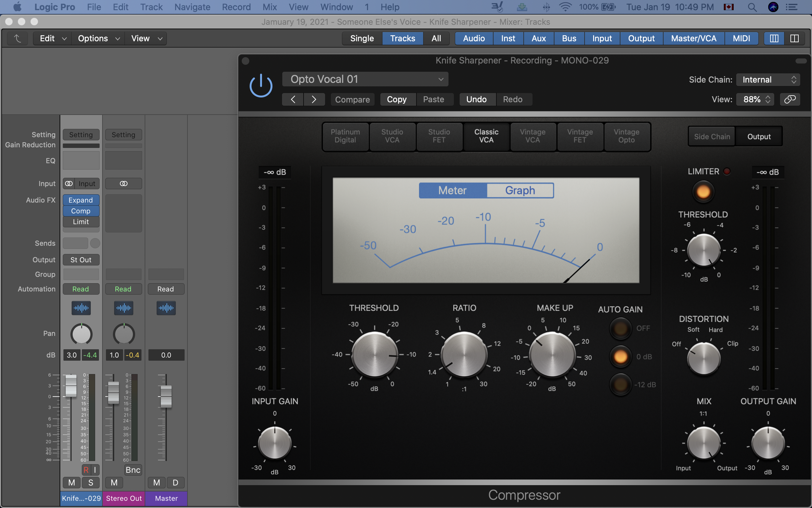This screenshot has width=812, height=508.
Task: Click the Knife track Pan knob
Action: coord(81,334)
